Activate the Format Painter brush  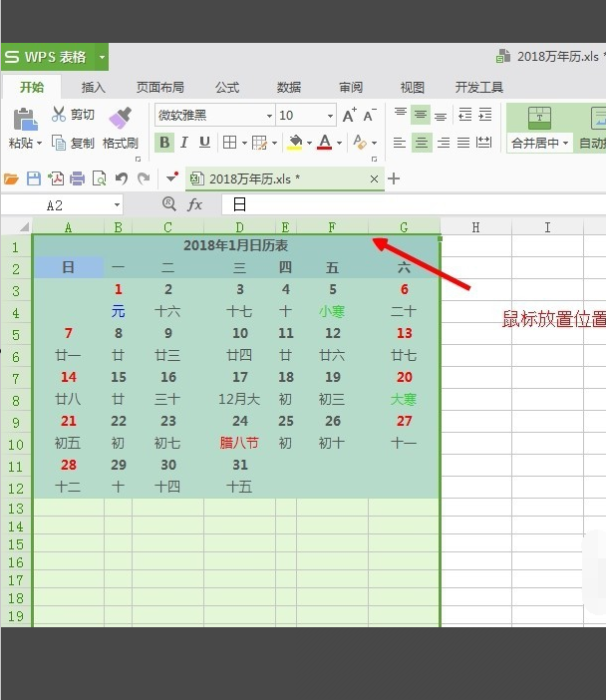(x=121, y=119)
